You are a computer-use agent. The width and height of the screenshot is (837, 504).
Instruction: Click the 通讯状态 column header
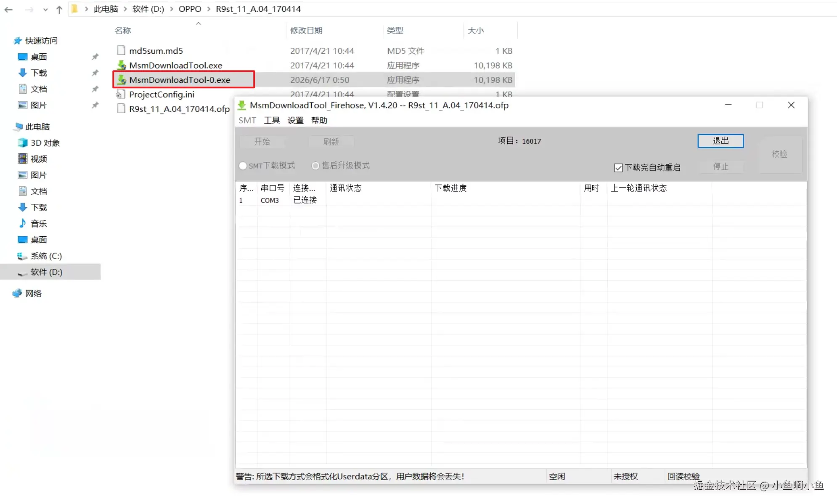[x=345, y=188]
